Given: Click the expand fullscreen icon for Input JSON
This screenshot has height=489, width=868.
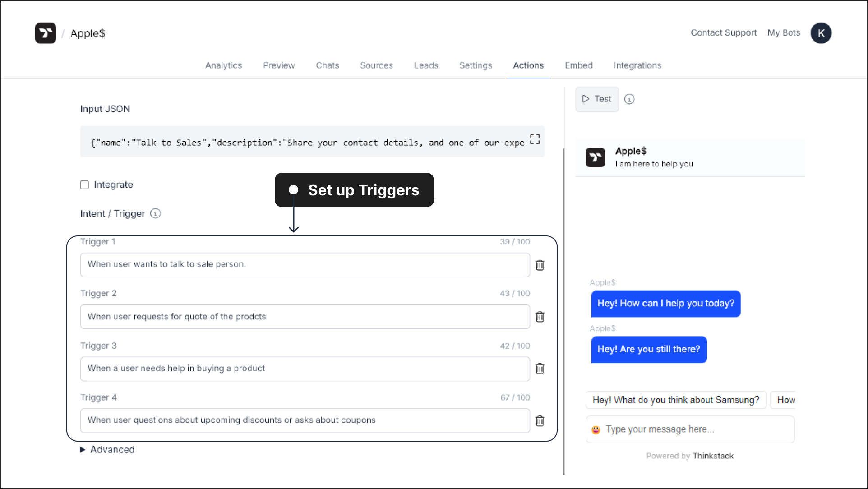Looking at the screenshot, I should pos(535,139).
